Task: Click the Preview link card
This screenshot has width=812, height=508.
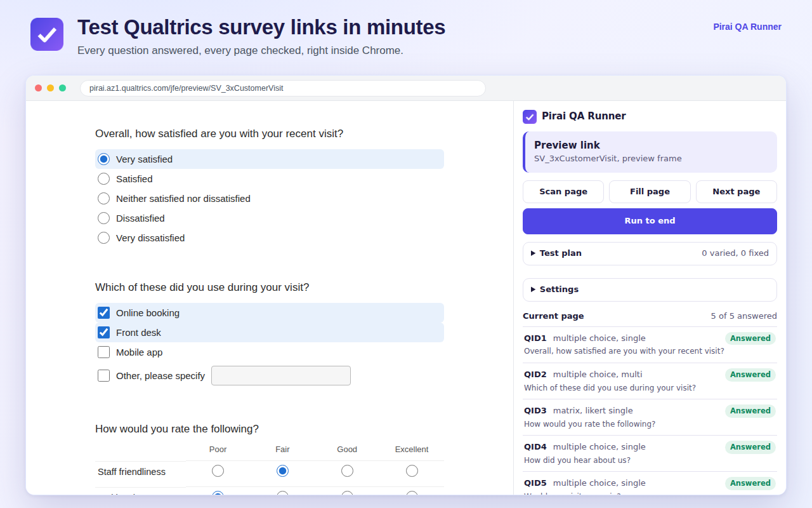Action: [x=650, y=152]
